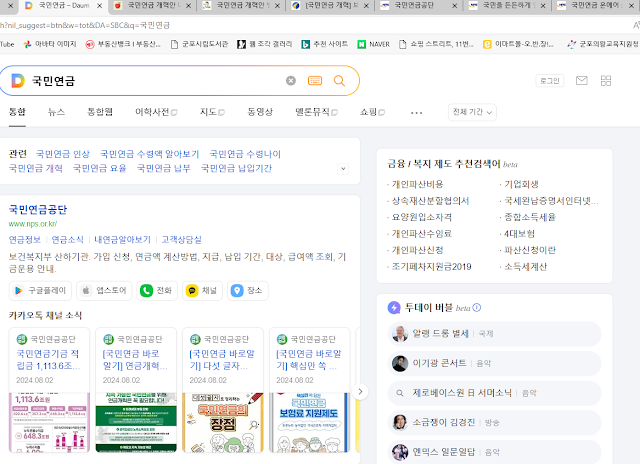Open the 추천 사이트 Bing bookmark
The image size is (640, 464).
(x=324, y=44)
